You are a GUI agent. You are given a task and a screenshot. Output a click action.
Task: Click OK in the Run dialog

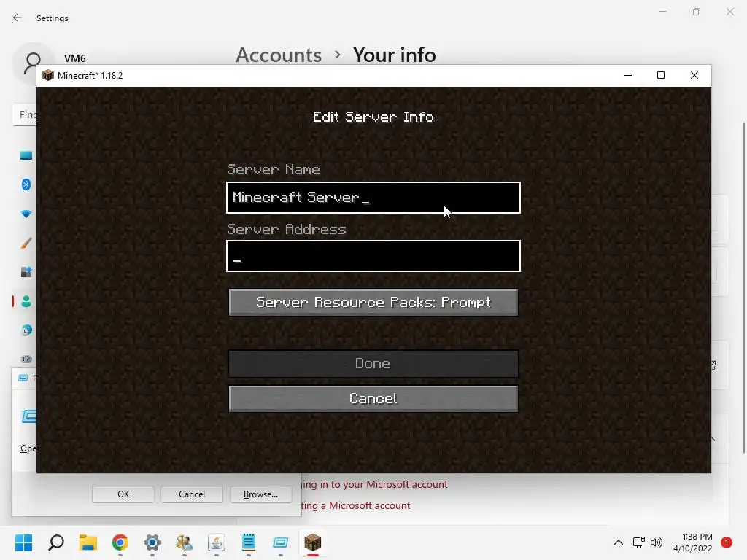[x=123, y=494]
